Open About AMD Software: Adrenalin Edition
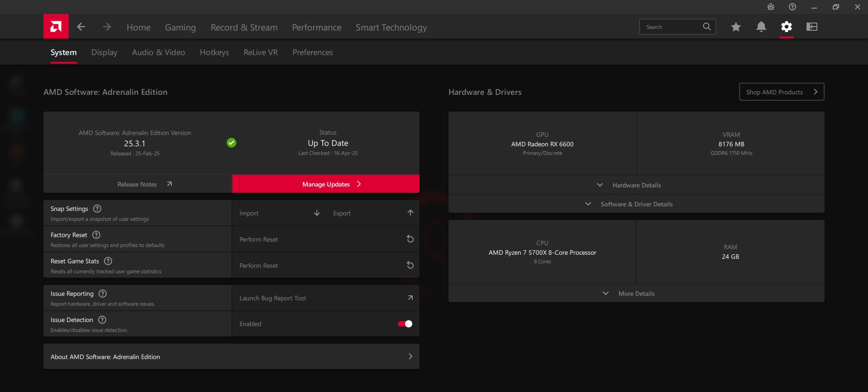The image size is (868, 392). (x=231, y=357)
